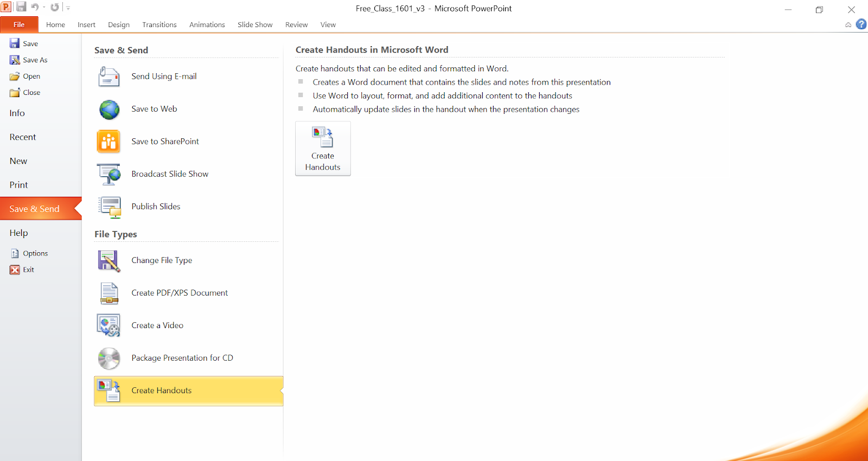This screenshot has height=461, width=868.
Task: Select the Create PDF/XPS Document icon
Action: pos(109,293)
